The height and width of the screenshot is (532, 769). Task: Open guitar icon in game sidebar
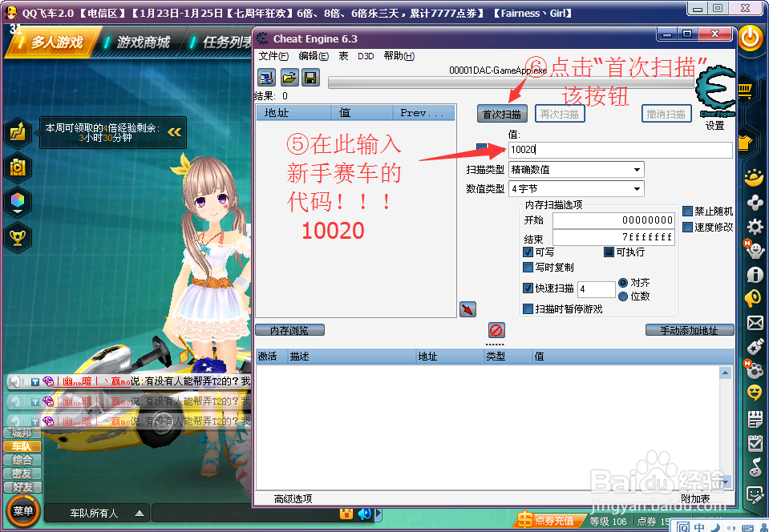coord(755,347)
